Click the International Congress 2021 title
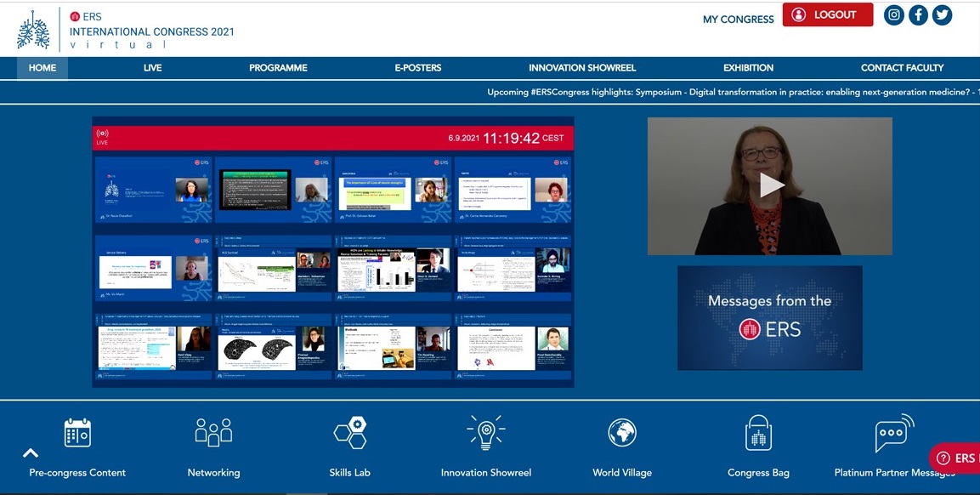This screenshot has height=495, width=980. pos(152,31)
